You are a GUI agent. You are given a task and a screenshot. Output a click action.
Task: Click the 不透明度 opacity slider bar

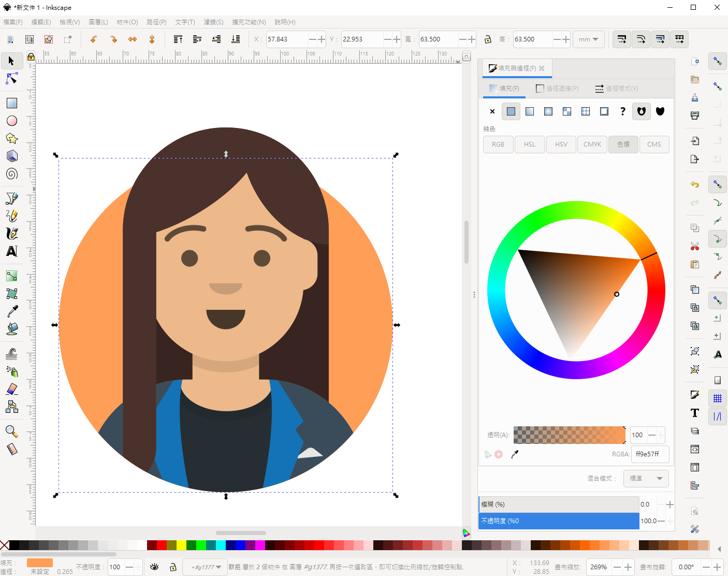pyautogui.click(x=559, y=521)
